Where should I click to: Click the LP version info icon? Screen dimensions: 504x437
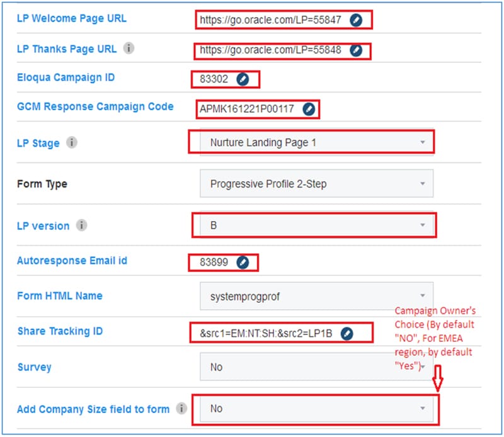[x=82, y=225]
